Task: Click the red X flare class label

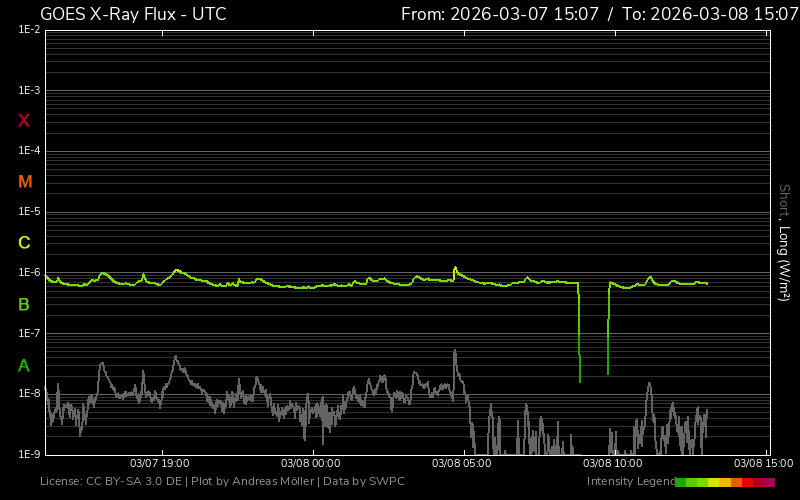Action: click(24, 121)
